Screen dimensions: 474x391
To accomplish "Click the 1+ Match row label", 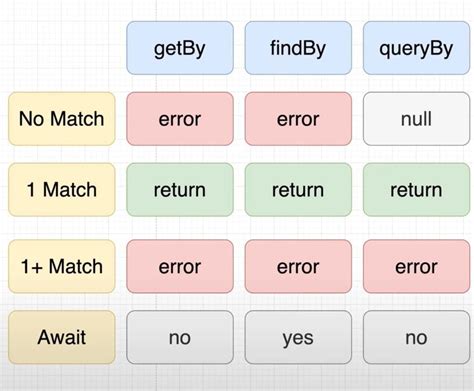I will pos(62,266).
